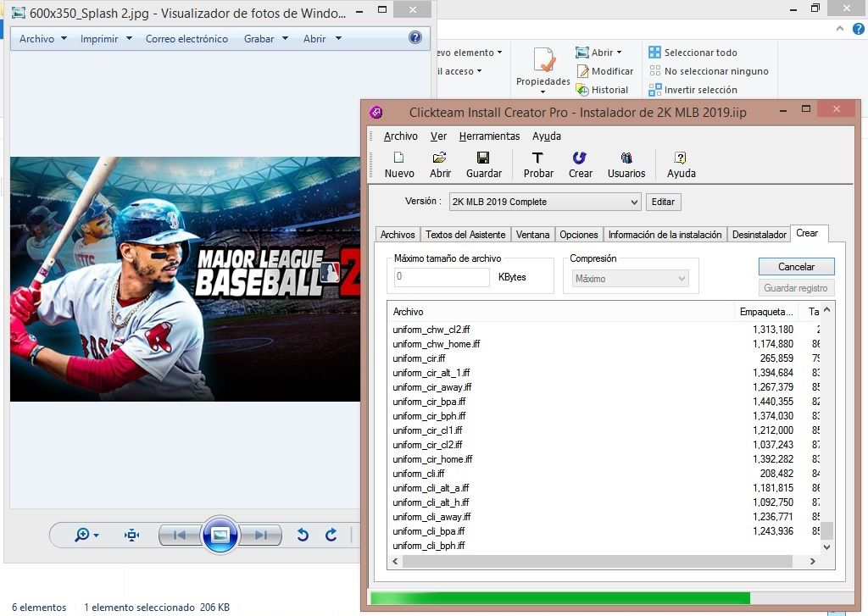The width and height of the screenshot is (868, 616).
Task: Rotate the photo counterclockwise
Action: click(x=303, y=535)
